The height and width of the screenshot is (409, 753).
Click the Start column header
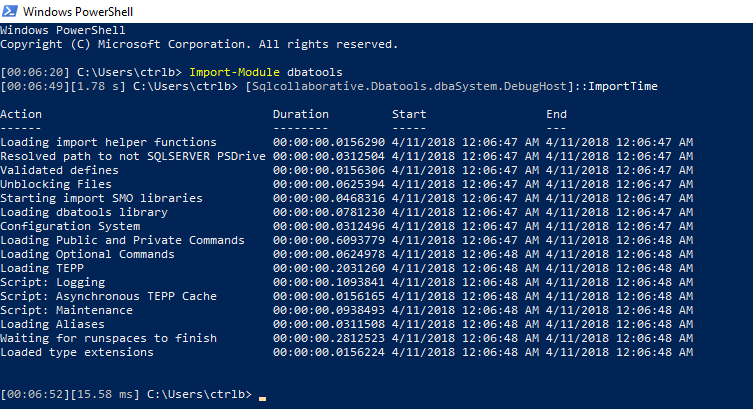point(408,115)
